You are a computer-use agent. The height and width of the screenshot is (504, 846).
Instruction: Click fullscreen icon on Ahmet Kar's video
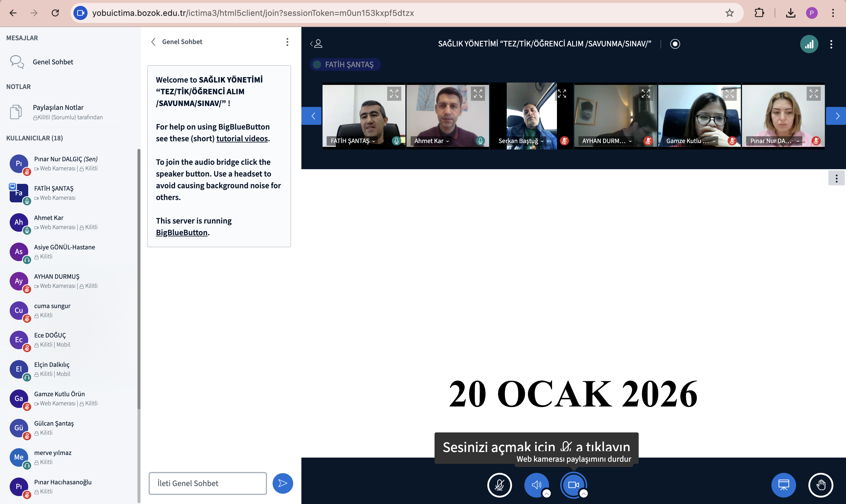pos(478,93)
